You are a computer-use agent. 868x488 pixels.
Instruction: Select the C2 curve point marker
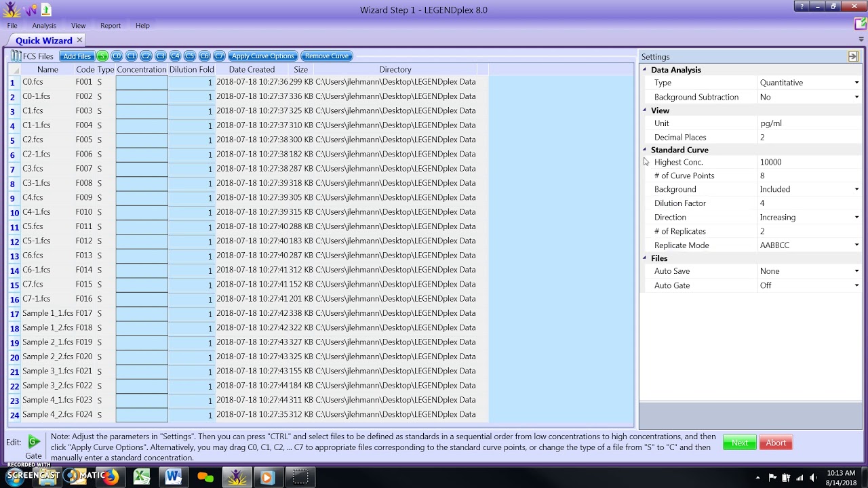point(146,56)
